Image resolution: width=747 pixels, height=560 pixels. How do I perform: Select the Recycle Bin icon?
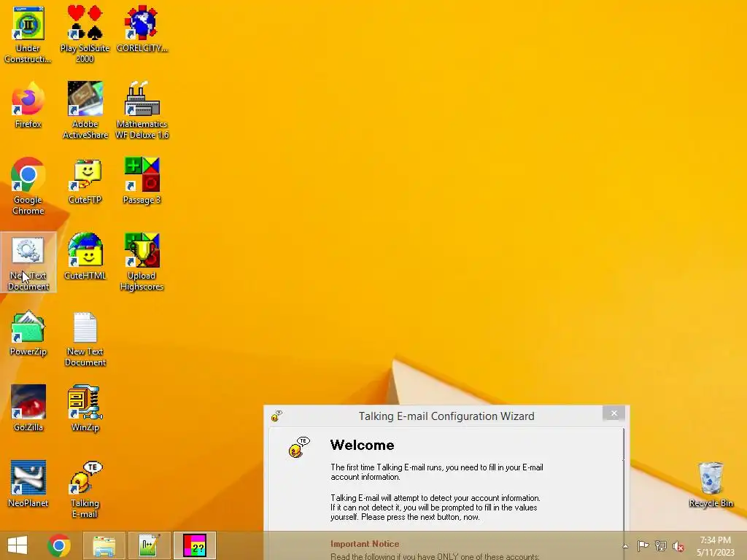point(711,484)
